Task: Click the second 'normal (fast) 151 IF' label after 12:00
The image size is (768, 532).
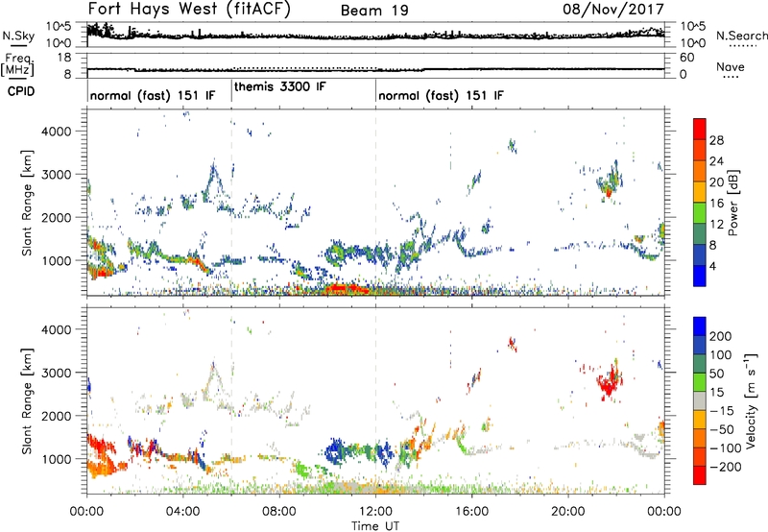Action: click(x=441, y=95)
